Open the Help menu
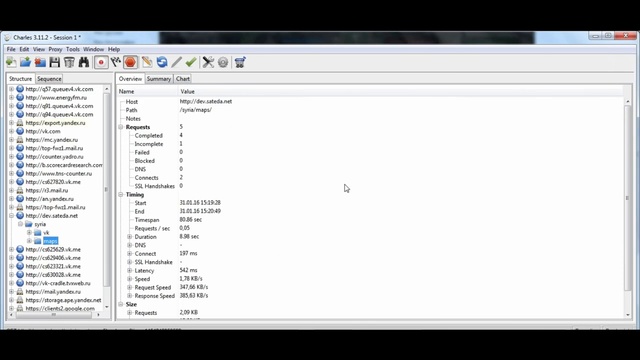 pos(114,49)
